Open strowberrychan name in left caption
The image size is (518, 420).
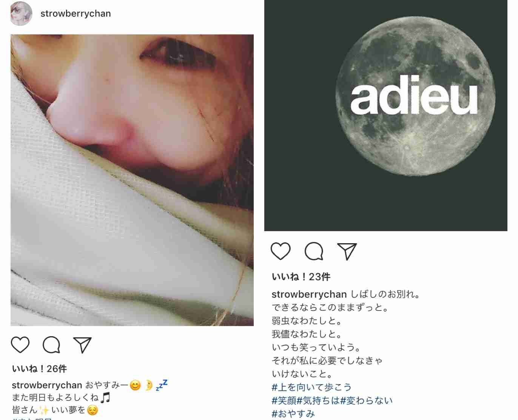[47, 385]
